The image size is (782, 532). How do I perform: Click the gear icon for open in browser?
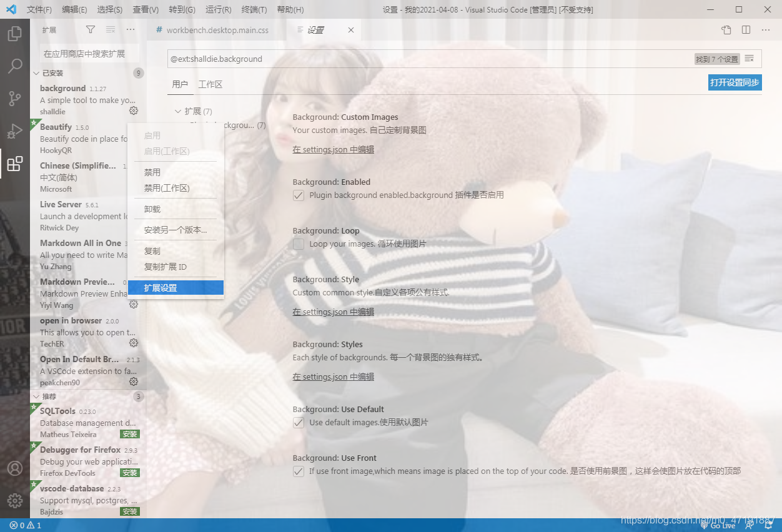pyautogui.click(x=134, y=343)
